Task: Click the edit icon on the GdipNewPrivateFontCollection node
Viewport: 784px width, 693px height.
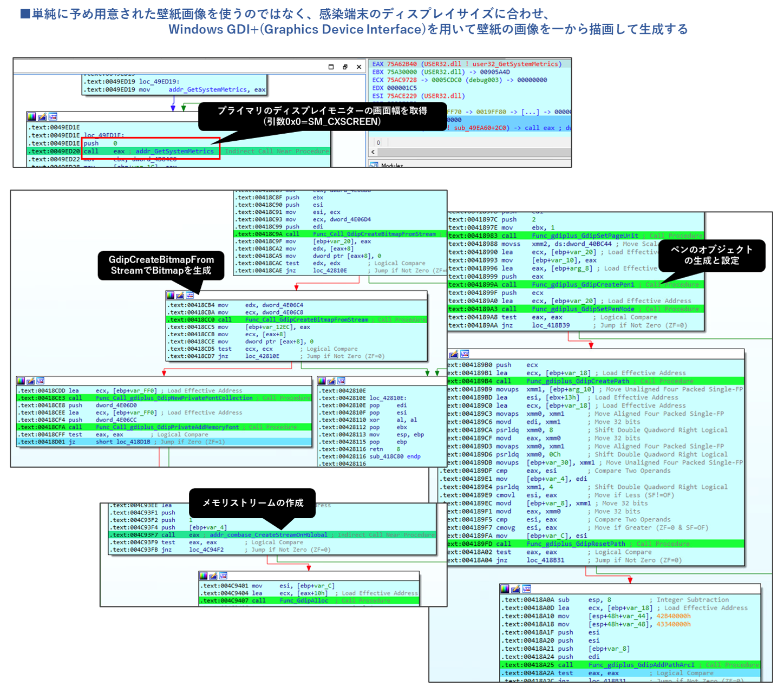Action: 31,381
